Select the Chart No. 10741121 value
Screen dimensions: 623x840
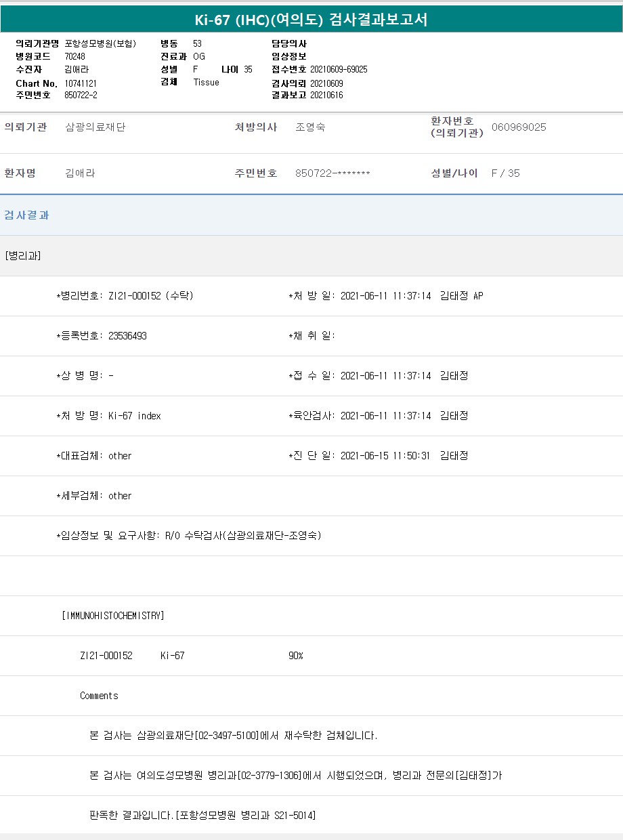tap(81, 83)
